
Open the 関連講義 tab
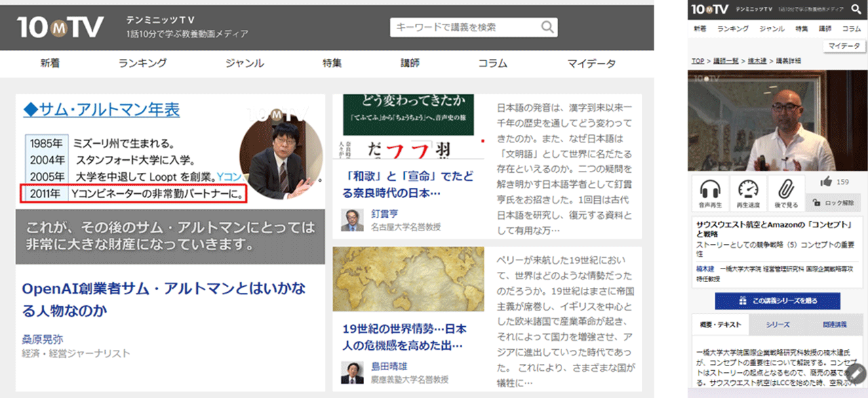point(837,324)
